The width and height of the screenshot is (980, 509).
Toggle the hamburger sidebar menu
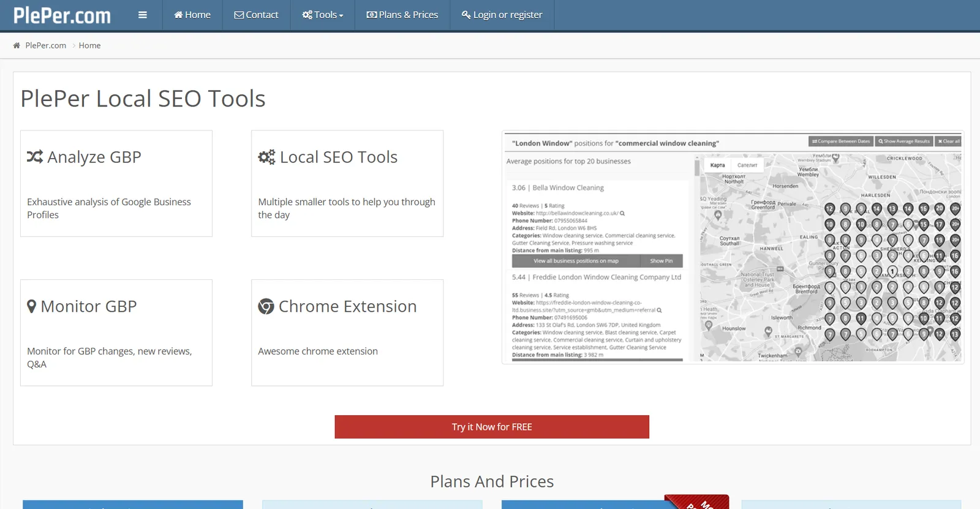click(x=143, y=15)
